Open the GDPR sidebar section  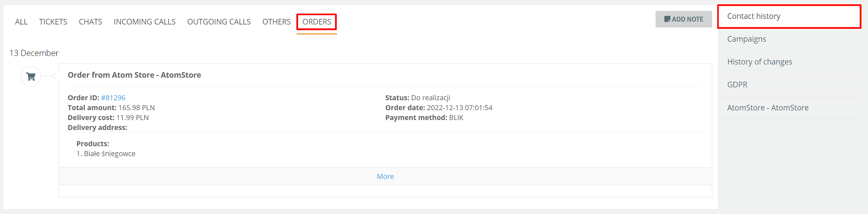790,85
